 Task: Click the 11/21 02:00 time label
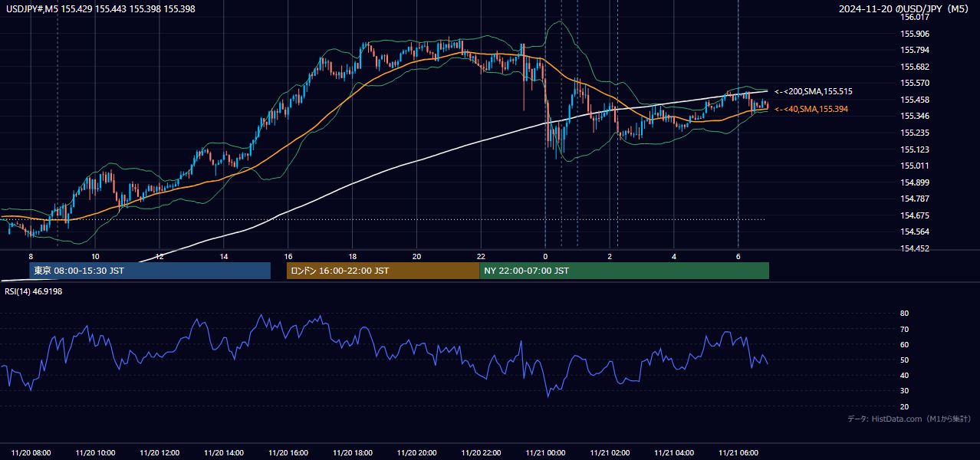(x=610, y=453)
